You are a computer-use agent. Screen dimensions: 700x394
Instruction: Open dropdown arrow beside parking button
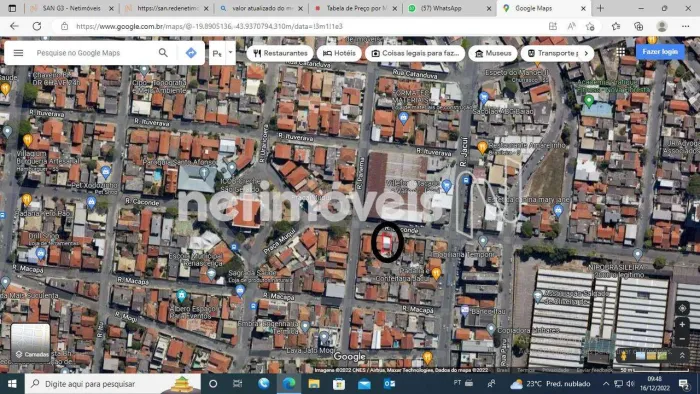click(x=230, y=53)
